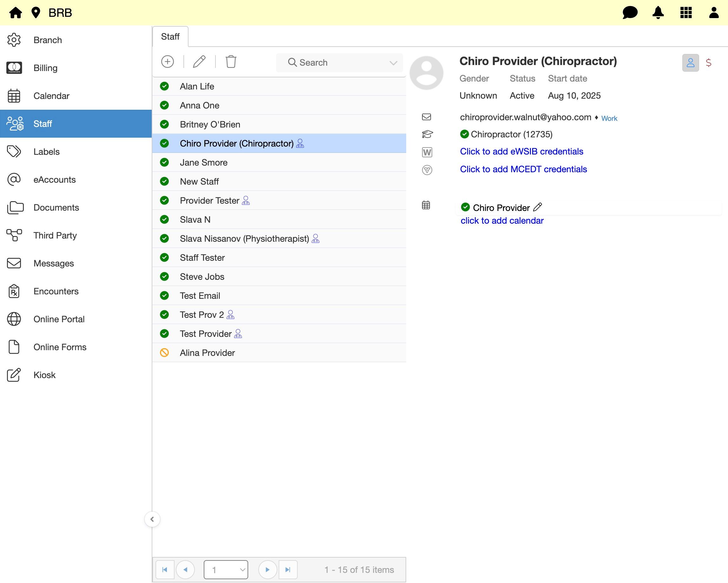Open Encounters in the sidebar menu
Image resolution: width=728 pixels, height=583 pixels.
56,291
